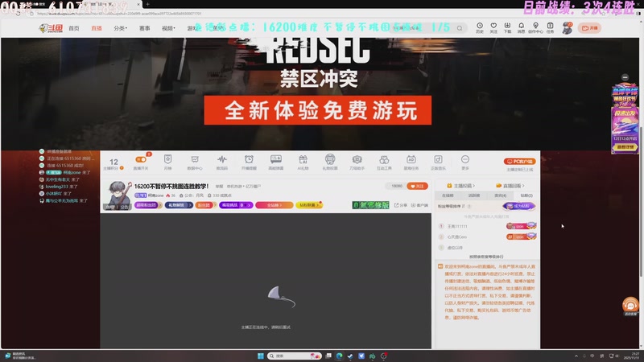Open the AI礼物 gift icon
Image resolution: width=644 pixels, height=362 pixels.
(303, 162)
